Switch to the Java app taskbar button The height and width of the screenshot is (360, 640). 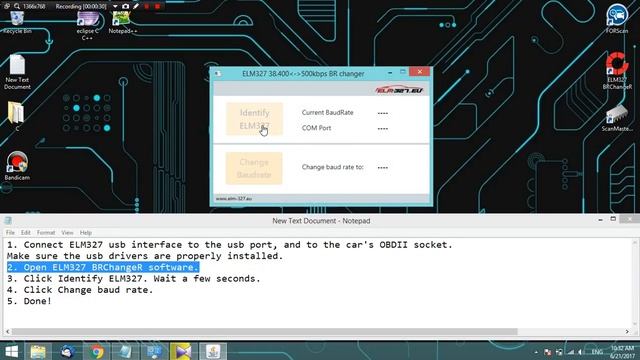[213, 351]
